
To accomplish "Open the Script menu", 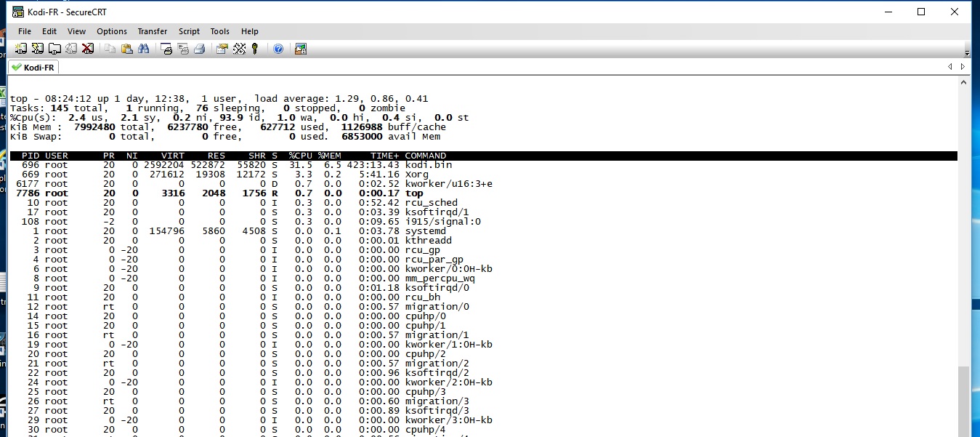I will [189, 31].
